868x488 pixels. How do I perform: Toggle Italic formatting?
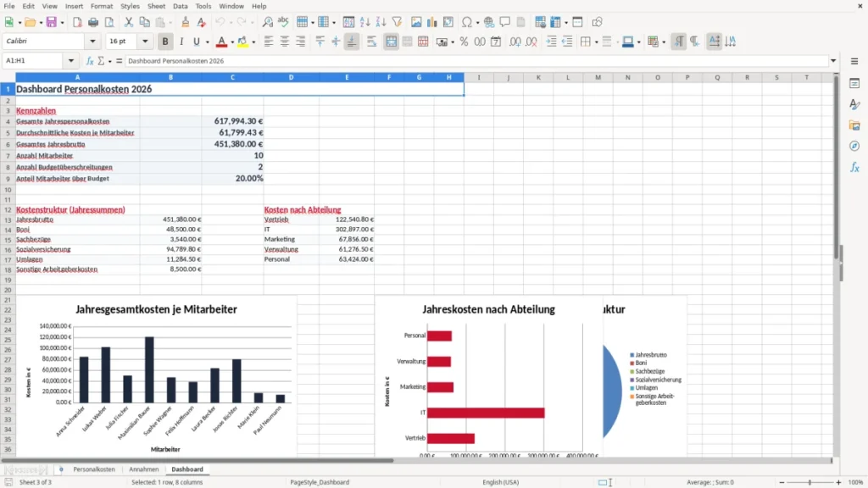click(x=181, y=42)
